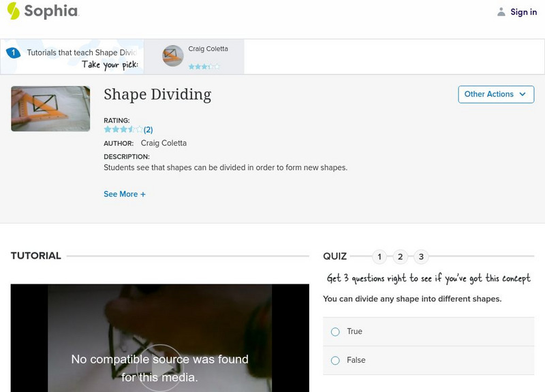Click quiz progress circle 1
Screen dimensions: 545x392
379,257
